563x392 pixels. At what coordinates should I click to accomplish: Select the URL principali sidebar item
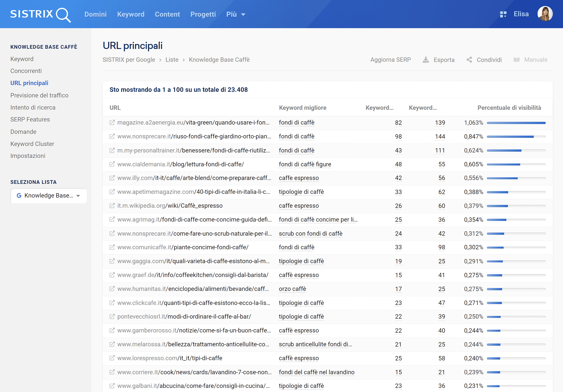29,83
